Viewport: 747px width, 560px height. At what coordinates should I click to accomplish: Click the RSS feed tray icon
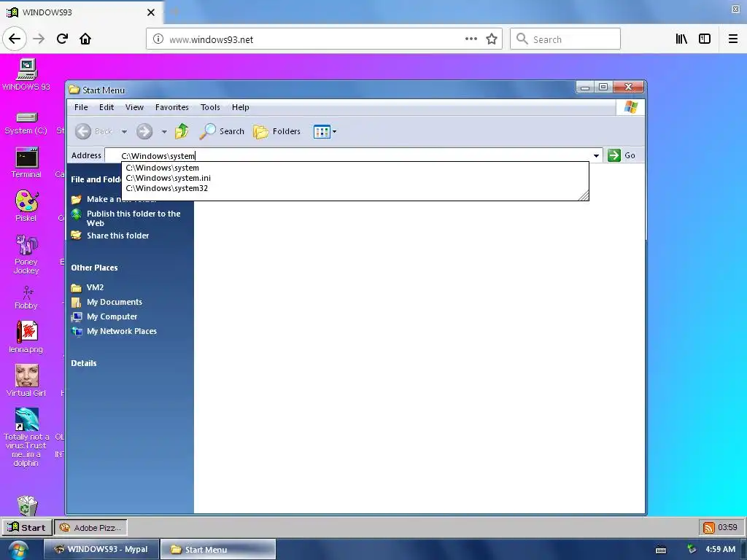tap(709, 528)
